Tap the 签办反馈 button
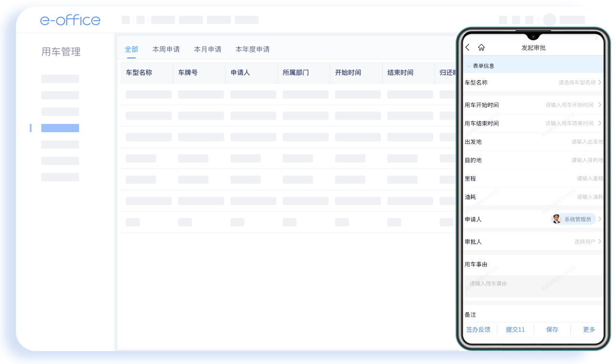This screenshot has height=364, width=616. click(x=478, y=329)
